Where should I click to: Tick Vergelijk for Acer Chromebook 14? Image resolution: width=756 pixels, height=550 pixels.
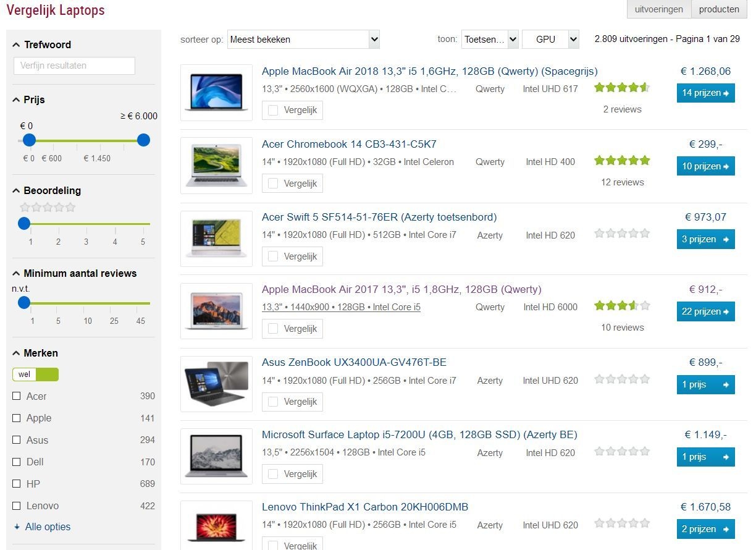point(273,183)
